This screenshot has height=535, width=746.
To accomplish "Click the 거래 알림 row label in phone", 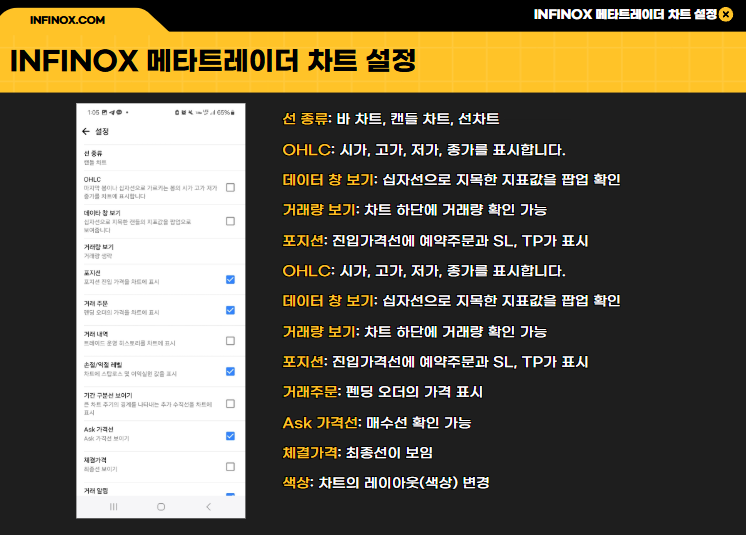I will pyautogui.click(x=96, y=490).
